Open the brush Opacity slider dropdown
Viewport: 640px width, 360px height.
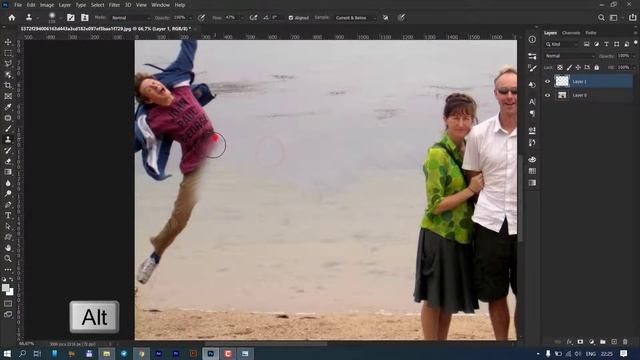pyautogui.click(x=190, y=18)
